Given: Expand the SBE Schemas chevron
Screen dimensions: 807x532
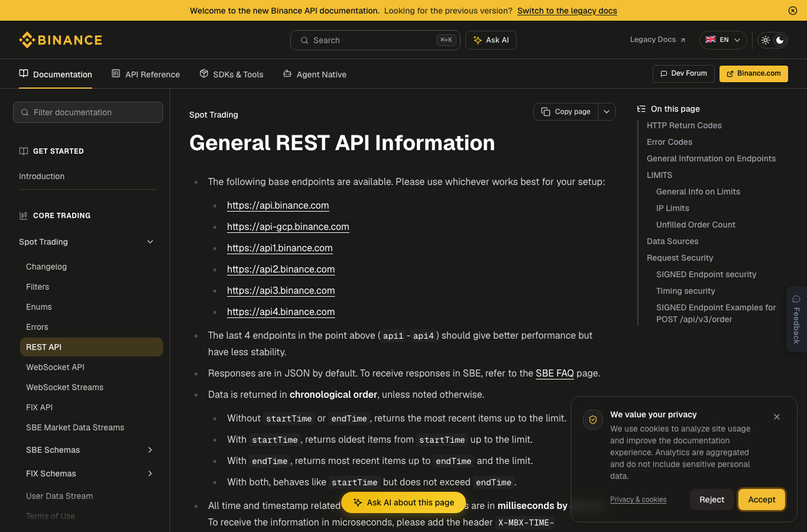Looking at the screenshot, I should (150, 450).
